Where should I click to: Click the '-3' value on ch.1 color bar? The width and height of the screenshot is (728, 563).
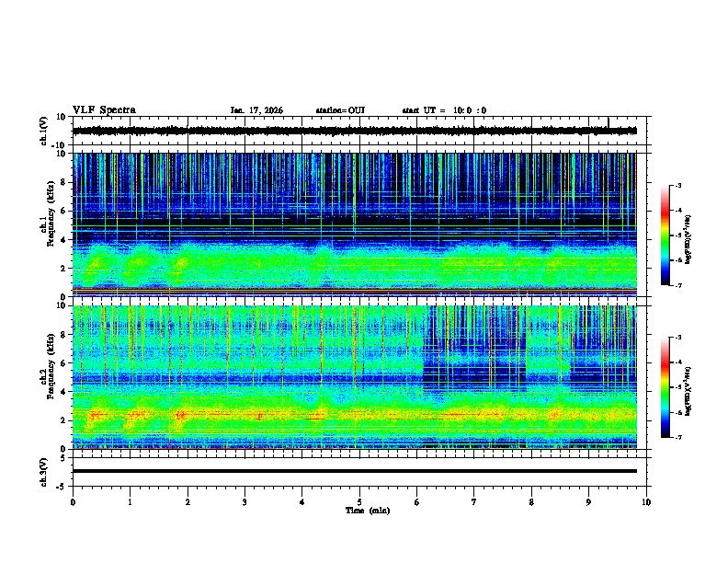(x=677, y=185)
